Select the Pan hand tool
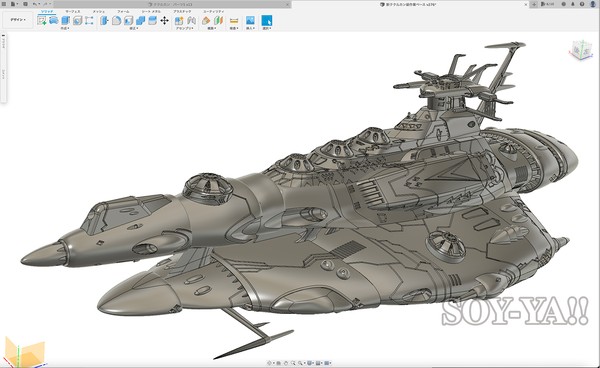Image resolution: width=600 pixels, height=368 pixels. coord(286,363)
